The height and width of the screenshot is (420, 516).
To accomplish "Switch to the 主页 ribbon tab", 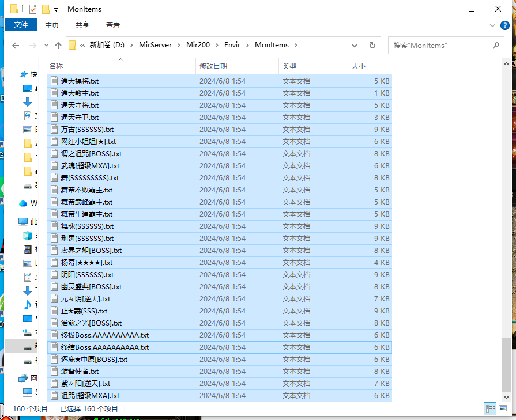I will point(52,25).
